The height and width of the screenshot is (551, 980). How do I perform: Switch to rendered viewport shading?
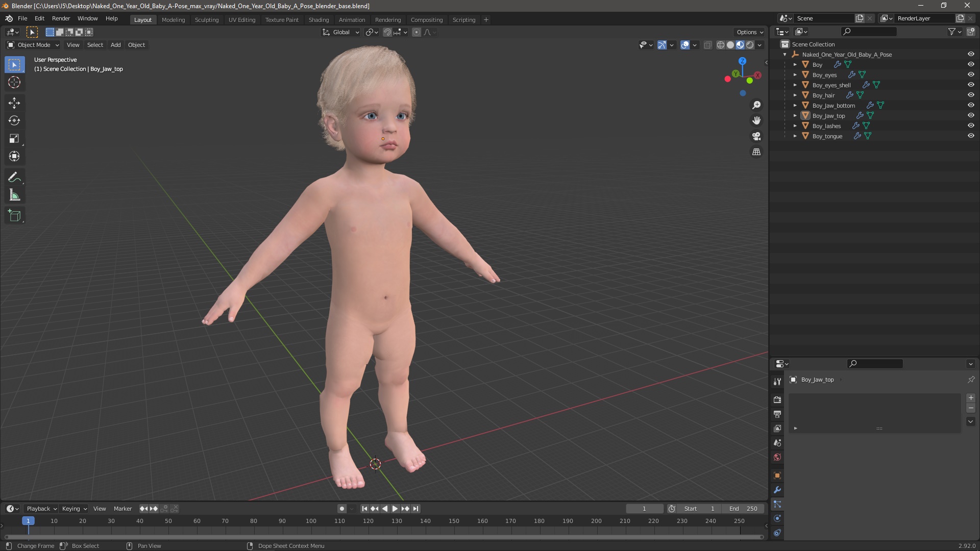(750, 45)
